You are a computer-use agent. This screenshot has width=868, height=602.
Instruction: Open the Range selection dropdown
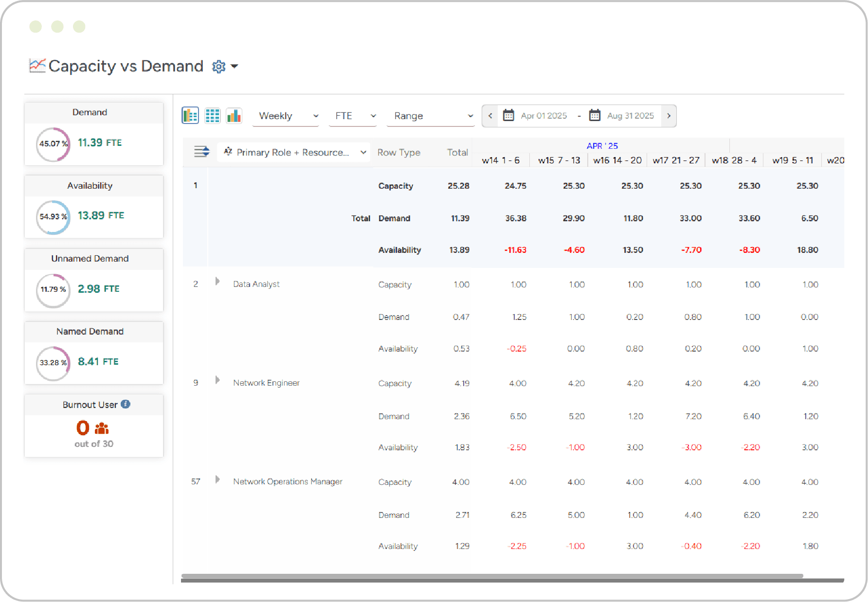[x=431, y=116]
